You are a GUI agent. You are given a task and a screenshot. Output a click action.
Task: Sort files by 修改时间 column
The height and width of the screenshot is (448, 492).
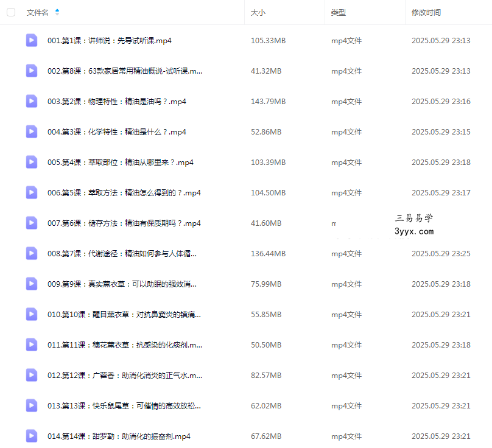click(x=426, y=13)
